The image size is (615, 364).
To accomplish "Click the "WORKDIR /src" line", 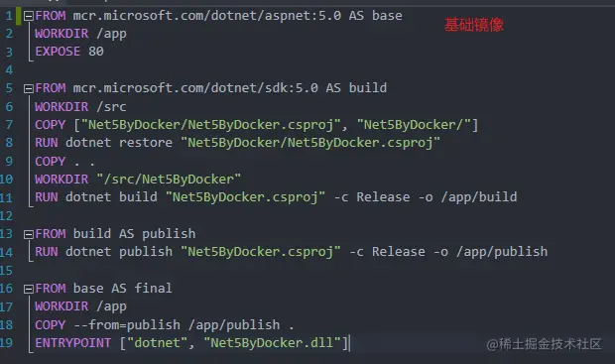I will point(80,107).
